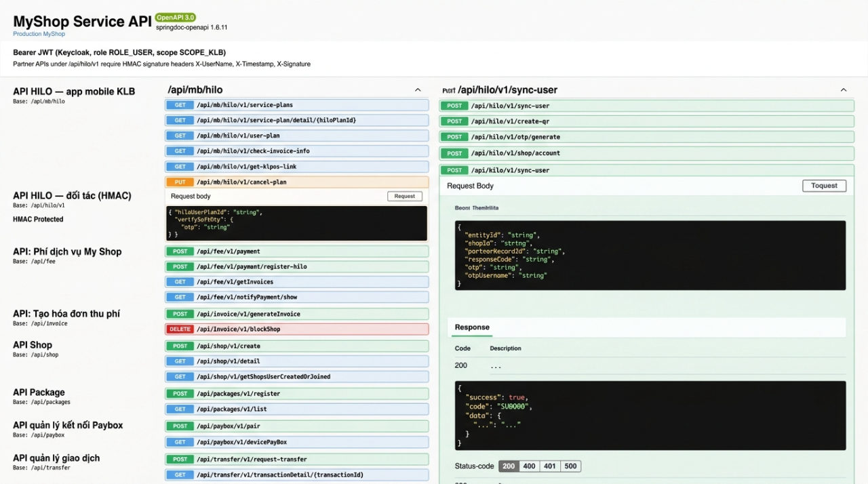Image resolution: width=868 pixels, height=484 pixels.
Task: Select the Response tab
Action: pos(472,327)
